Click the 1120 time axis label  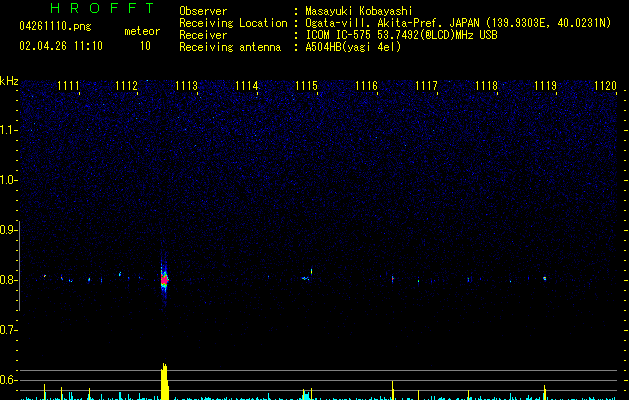[x=605, y=86]
